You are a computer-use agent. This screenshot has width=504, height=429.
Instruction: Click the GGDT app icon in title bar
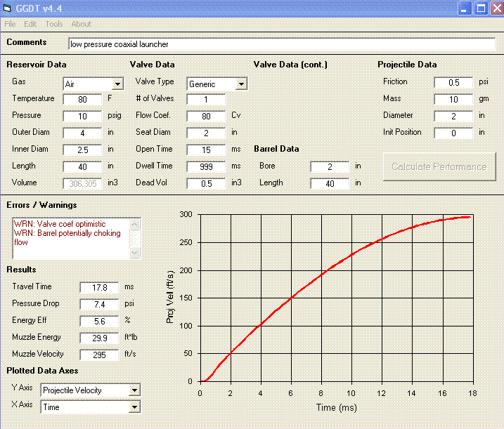(8, 8)
